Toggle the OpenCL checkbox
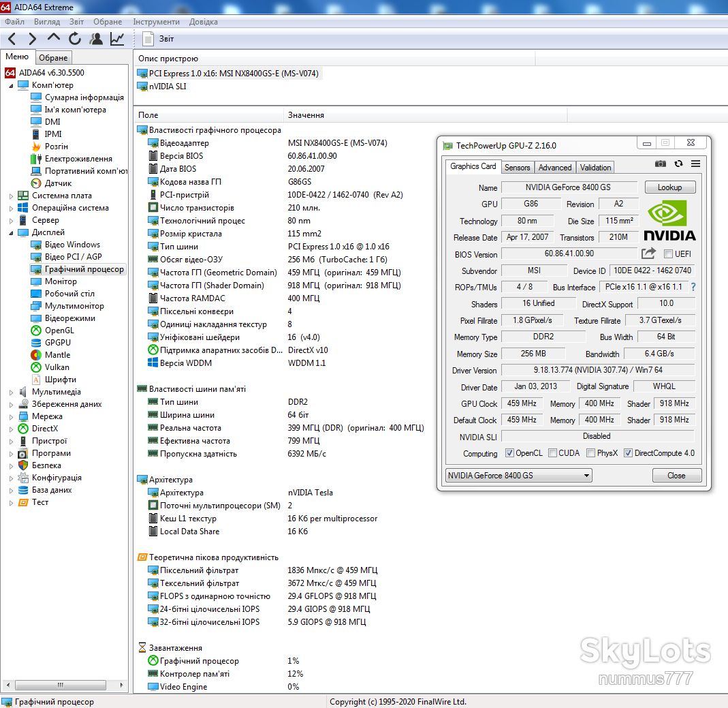 [509, 453]
